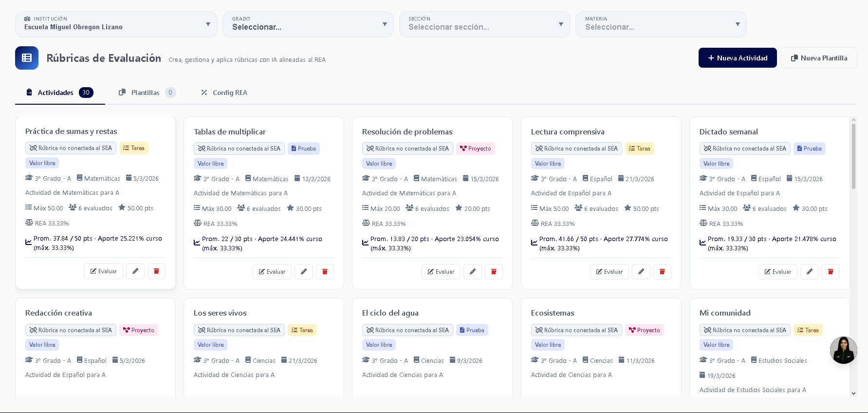This screenshot has width=868, height=413.
Task: Expand the Grado selector
Action: (x=308, y=24)
